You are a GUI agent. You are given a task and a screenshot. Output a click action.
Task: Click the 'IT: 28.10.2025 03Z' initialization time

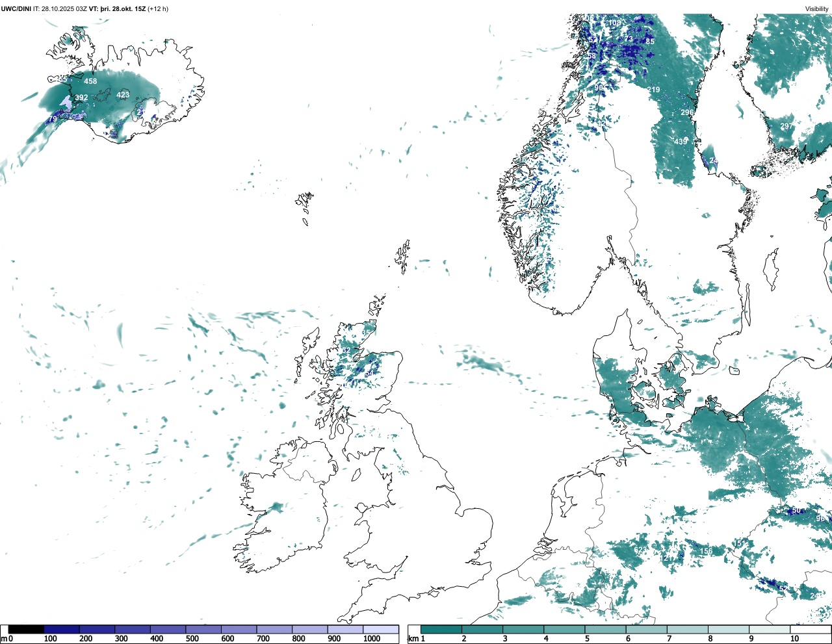point(60,9)
